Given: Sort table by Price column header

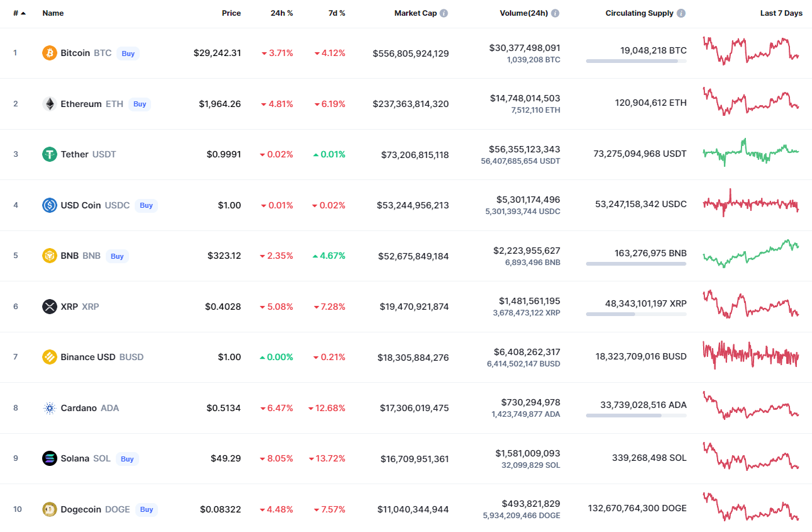Looking at the screenshot, I should 231,13.
